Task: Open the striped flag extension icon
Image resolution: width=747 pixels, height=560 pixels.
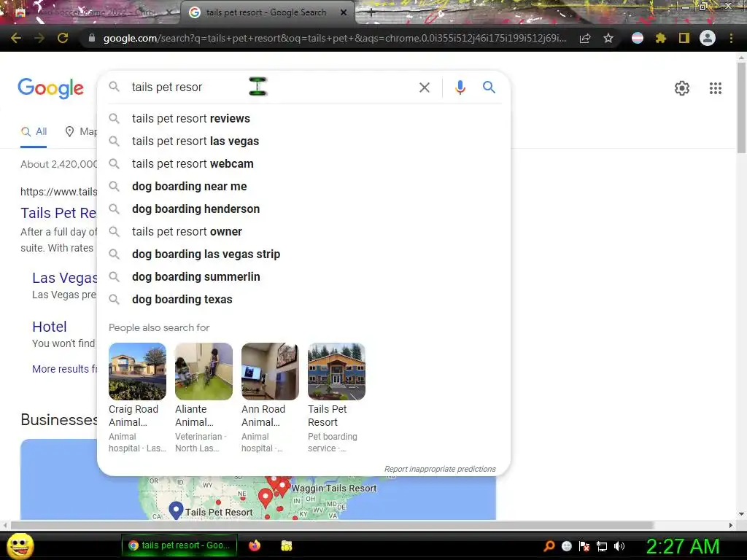Action: [638, 38]
